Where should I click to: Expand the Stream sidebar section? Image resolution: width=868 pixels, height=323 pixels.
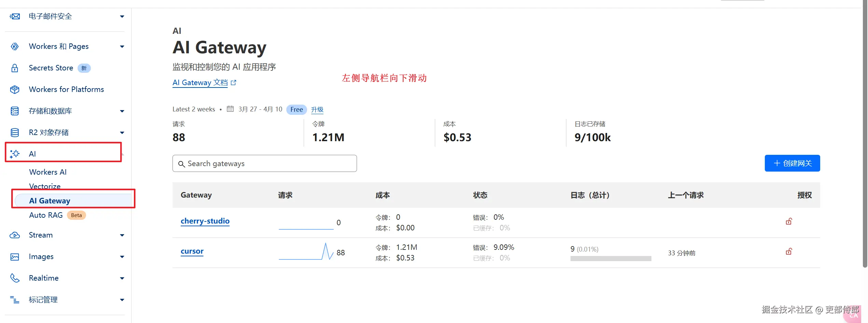pyautogui.click(x=122, y=235)
